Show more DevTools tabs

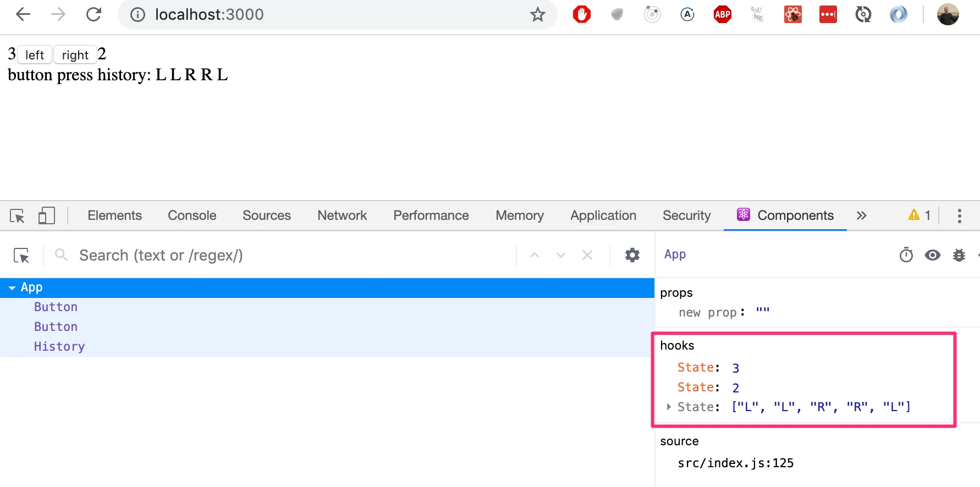(861, 215)
